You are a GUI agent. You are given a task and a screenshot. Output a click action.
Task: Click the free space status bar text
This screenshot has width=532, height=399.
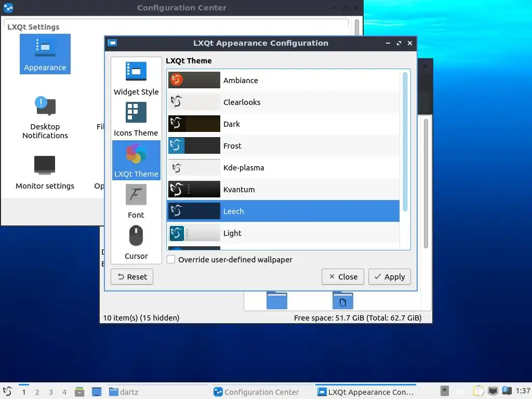click(357, 318)
